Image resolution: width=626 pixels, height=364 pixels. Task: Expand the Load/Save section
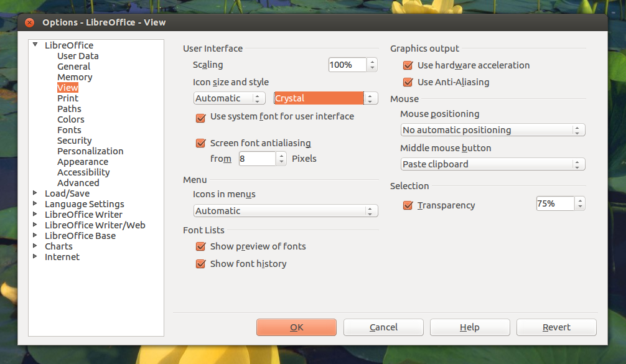pyautogui.click(x=35, y=193)
